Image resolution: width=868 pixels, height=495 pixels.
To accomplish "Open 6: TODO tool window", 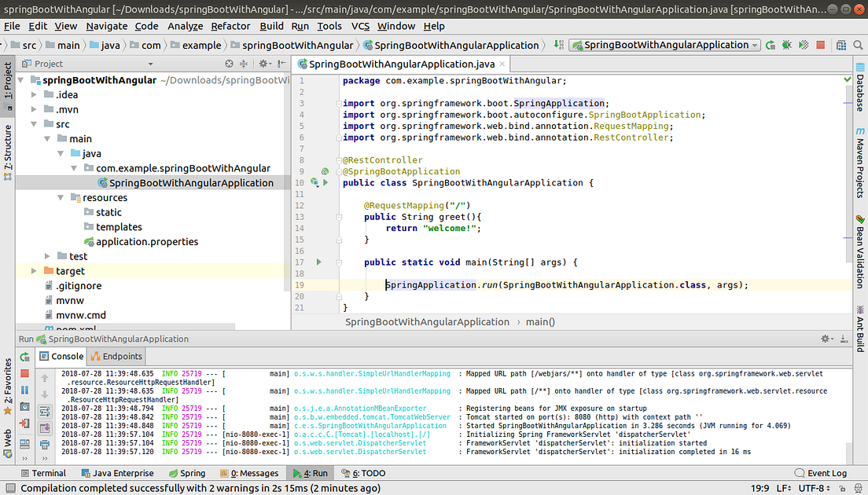I will click(x=363, y=474).
